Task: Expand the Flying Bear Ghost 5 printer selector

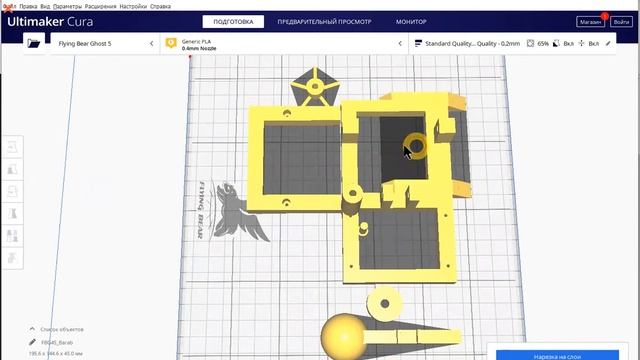Action: tap(104, 43)
